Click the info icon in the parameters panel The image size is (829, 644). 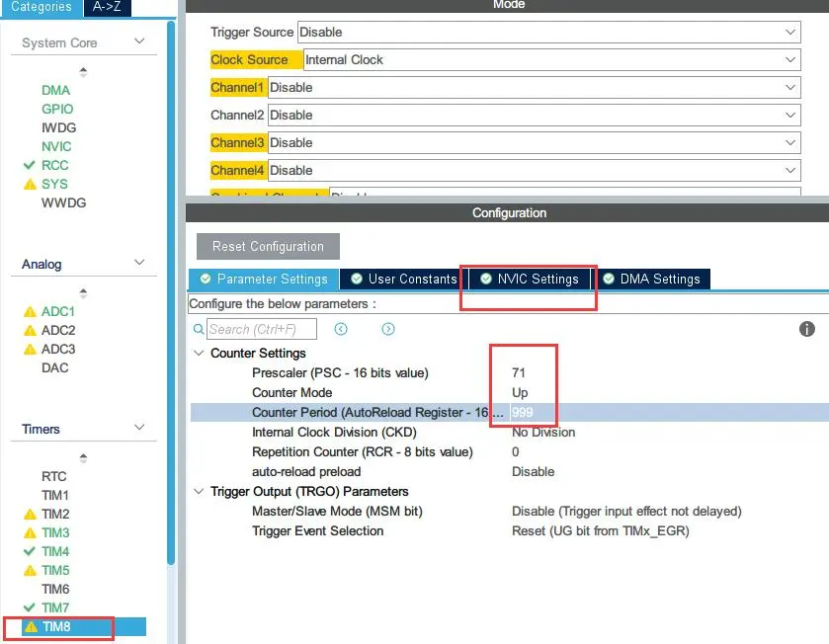point(806,329)
